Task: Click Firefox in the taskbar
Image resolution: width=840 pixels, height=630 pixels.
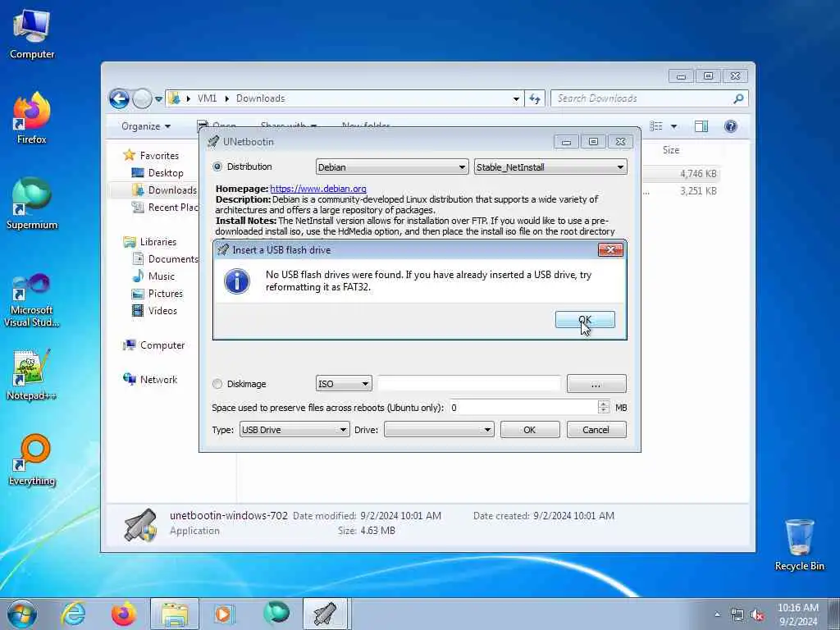Action: [x=124, y=614]
